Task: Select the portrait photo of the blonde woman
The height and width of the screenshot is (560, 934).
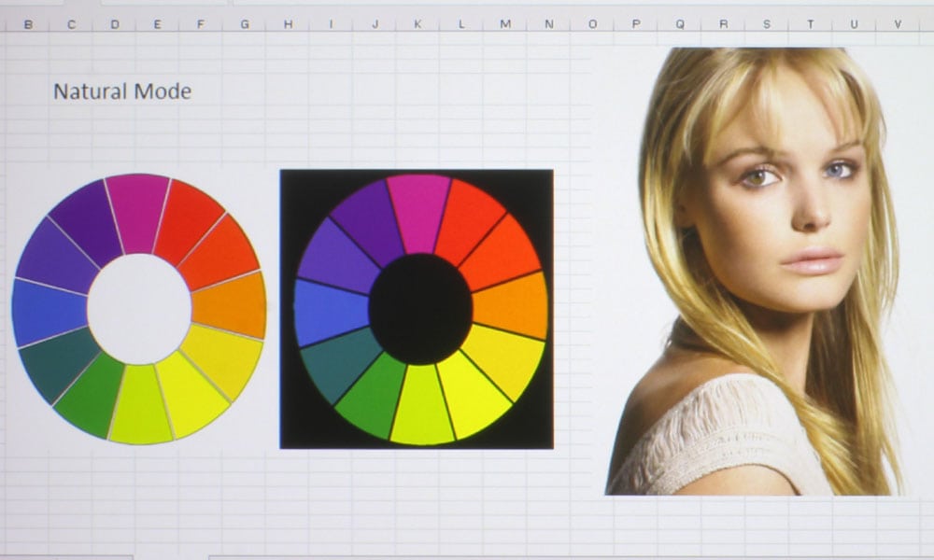Action: coord(757,271)
